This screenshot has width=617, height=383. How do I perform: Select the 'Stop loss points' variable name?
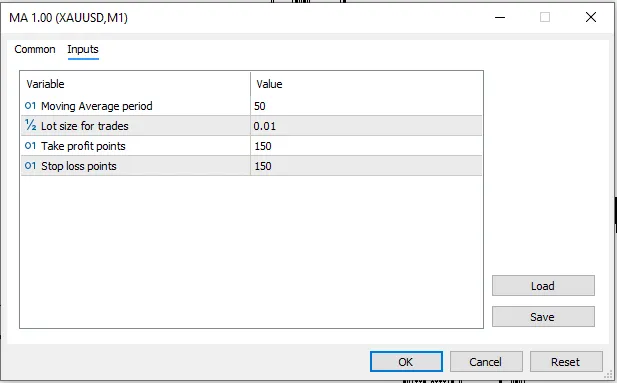79,166
